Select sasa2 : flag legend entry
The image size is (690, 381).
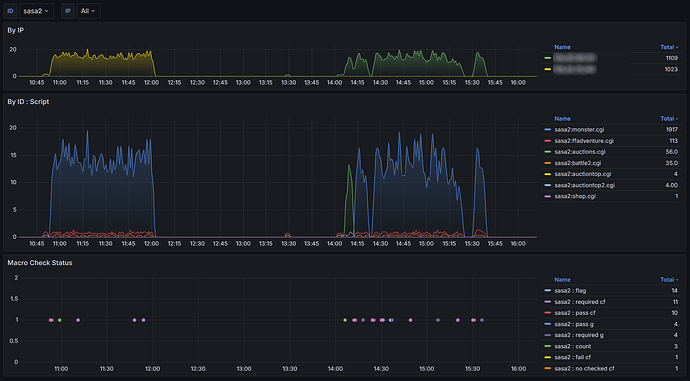click(570, 291)
